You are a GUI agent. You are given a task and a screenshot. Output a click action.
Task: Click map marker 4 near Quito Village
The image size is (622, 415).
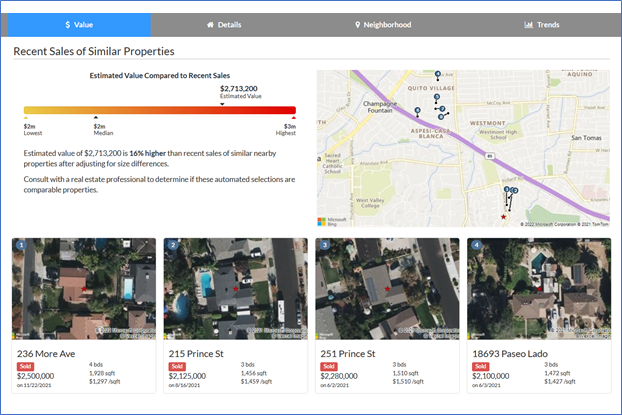(438, 74)
